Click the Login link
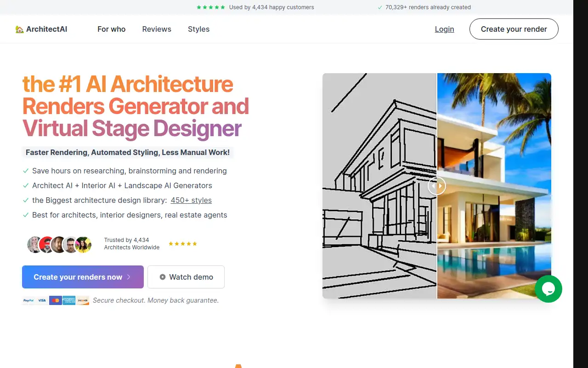This screenshot has height=368, width=588. pos(444,29)
